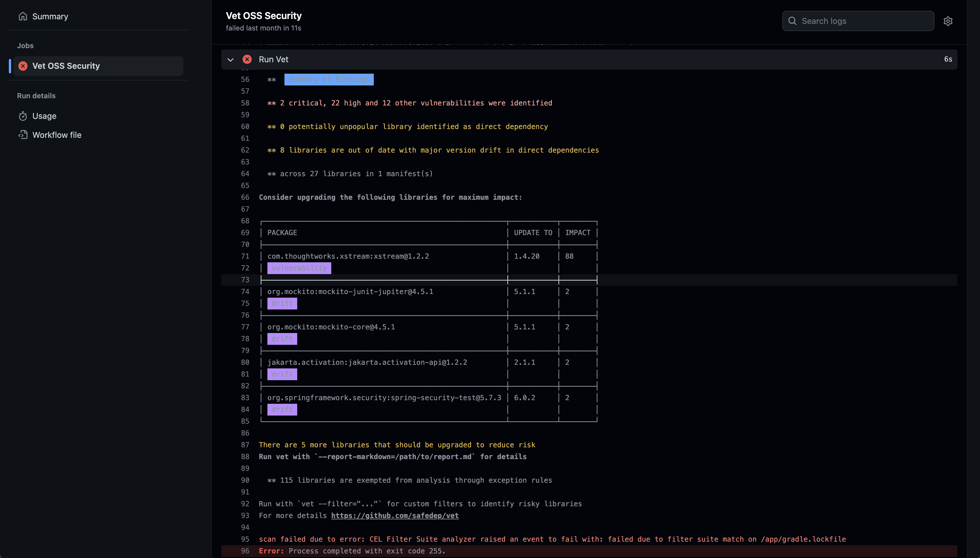Click the PACKAGE column header
Viewport: 980px width, 558px height.
282,233
